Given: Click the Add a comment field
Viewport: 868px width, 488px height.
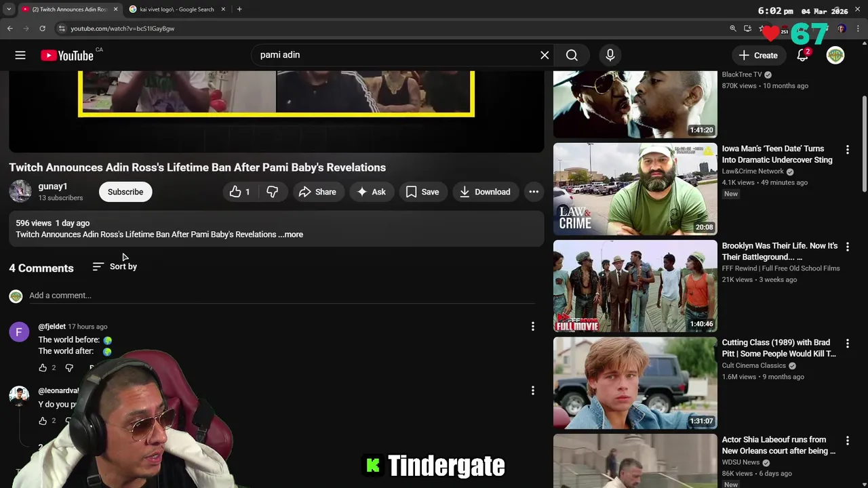Looking at the screenshot, I should click(x=282, y=296).
